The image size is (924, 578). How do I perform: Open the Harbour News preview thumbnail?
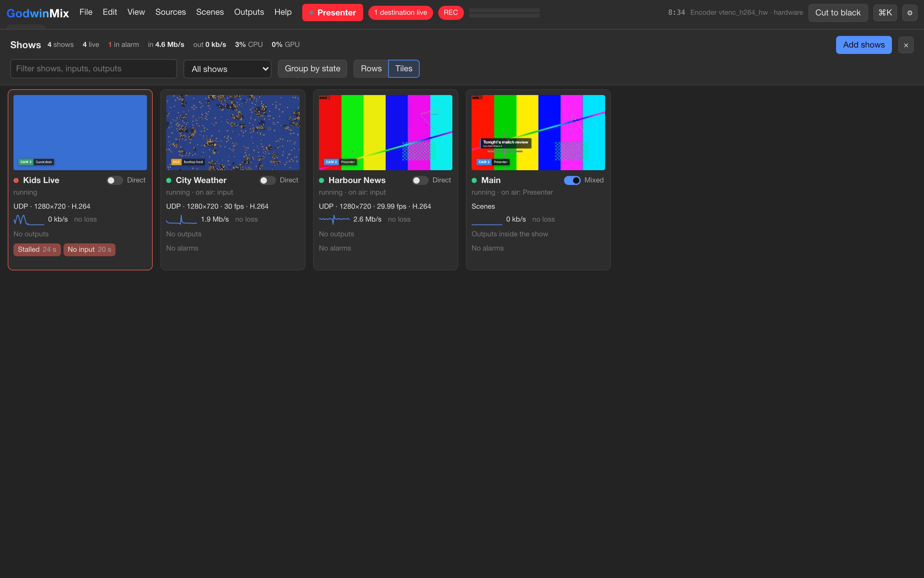tap(386, 133)
